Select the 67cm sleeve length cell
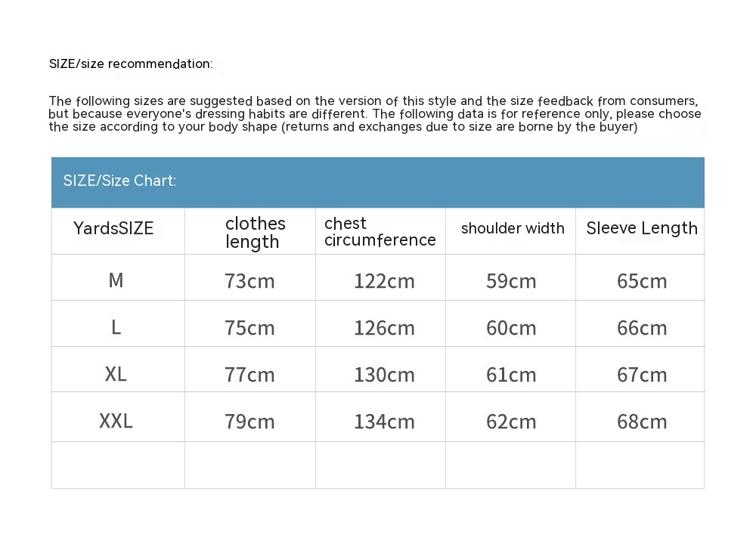The height and width of the screenshot is (535, 756). tap(642, 375)
